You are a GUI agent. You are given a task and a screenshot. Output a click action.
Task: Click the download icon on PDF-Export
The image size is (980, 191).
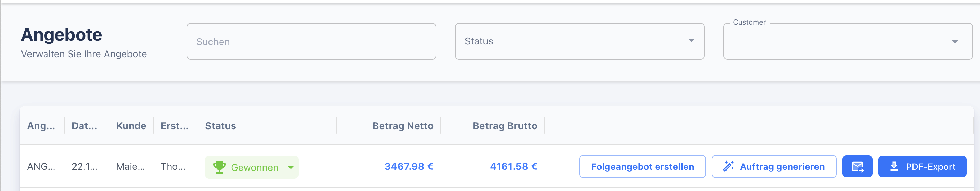point(894,166)
